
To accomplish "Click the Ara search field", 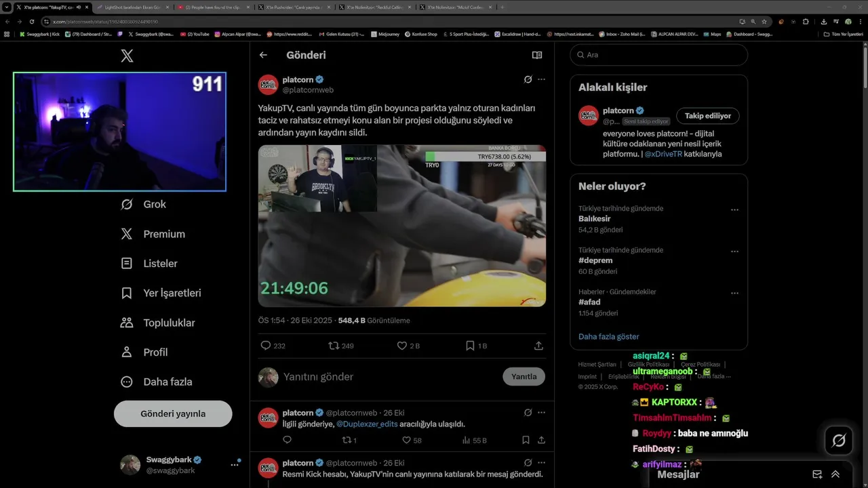I will [x=658, y=55].
